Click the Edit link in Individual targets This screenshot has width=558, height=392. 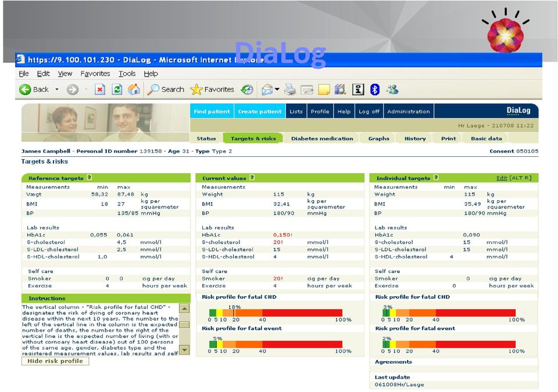pyautogui.click(x=502, y=178)
